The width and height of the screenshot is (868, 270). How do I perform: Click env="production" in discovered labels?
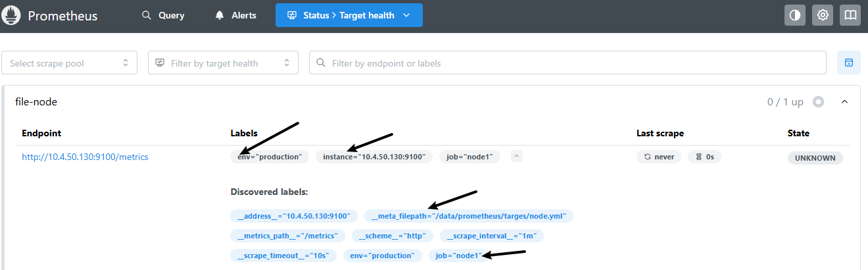click(382, 256)
